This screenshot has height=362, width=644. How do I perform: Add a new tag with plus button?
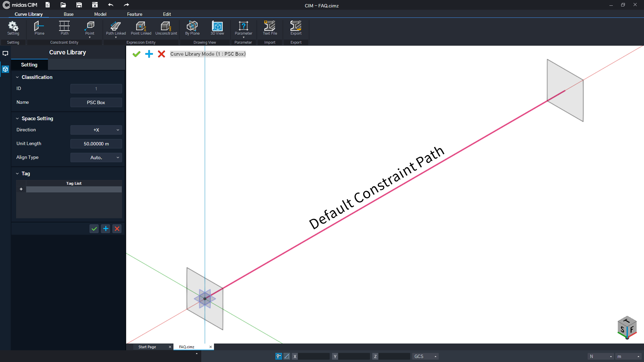coord(21,189)
